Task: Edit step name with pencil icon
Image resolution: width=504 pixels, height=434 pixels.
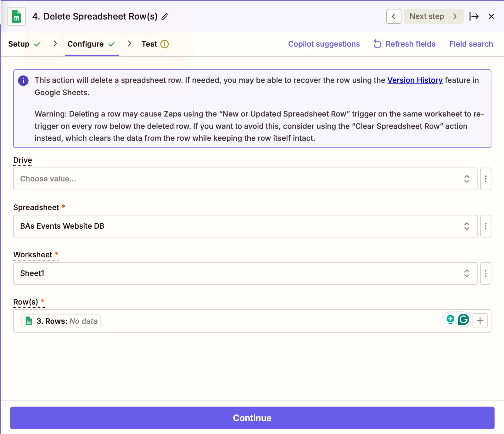Action: [165, 16]
